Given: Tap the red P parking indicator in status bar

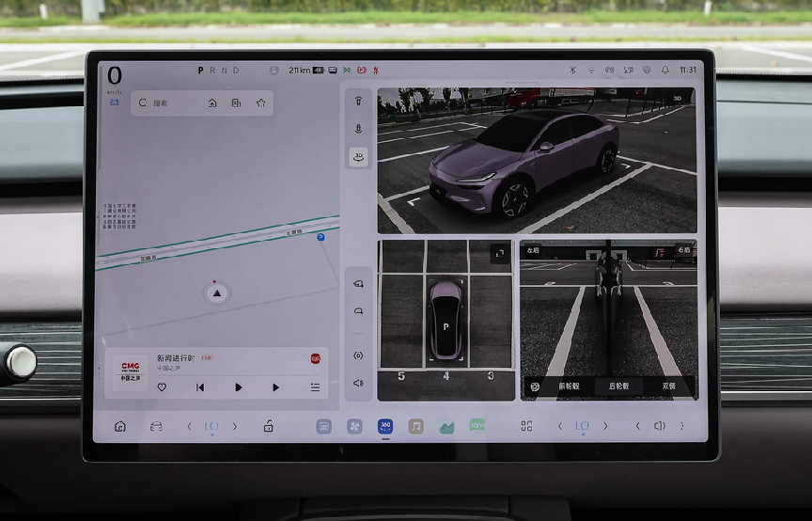Looking at the screenshot, I should click(x=362, y=70).
